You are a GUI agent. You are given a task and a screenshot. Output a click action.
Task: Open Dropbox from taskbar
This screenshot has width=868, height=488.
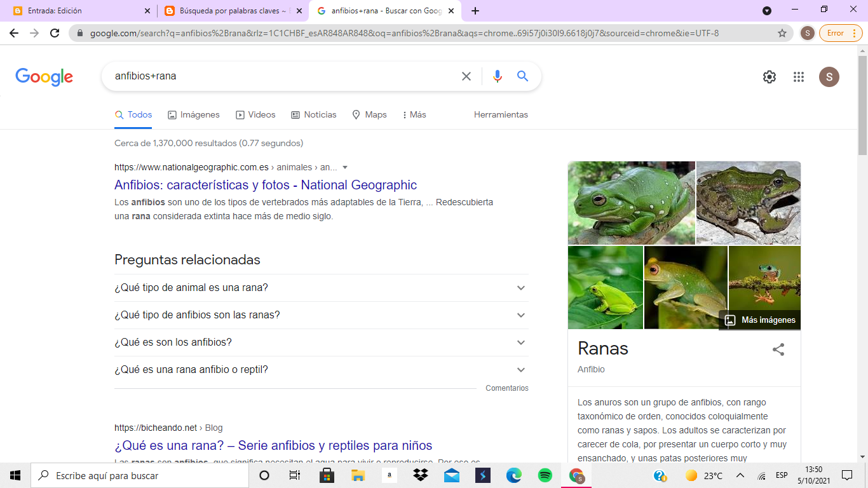click(x=420, y=475)
